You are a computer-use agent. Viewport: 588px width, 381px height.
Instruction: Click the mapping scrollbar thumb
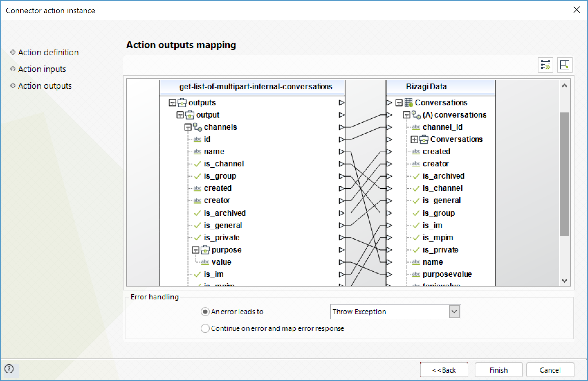(x=565, y=174)
